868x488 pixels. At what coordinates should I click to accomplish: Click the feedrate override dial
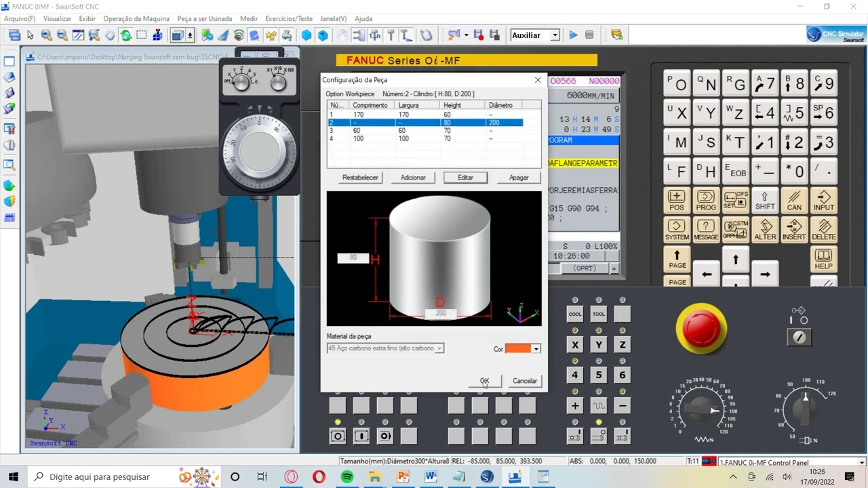[701, 410]
